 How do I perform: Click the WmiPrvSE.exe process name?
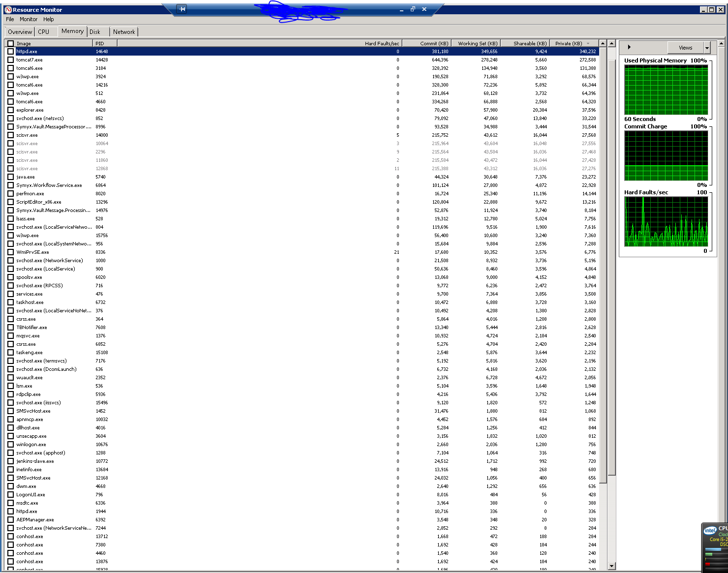coord(32,252)
